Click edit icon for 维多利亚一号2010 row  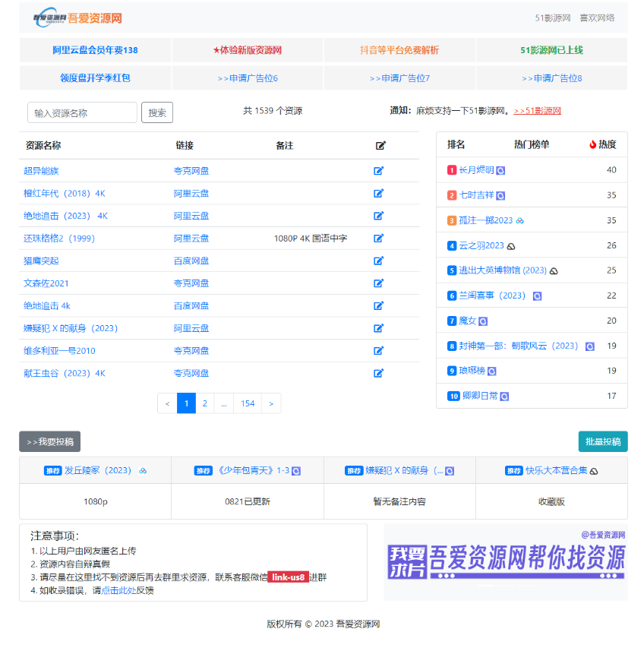(378, 351)
